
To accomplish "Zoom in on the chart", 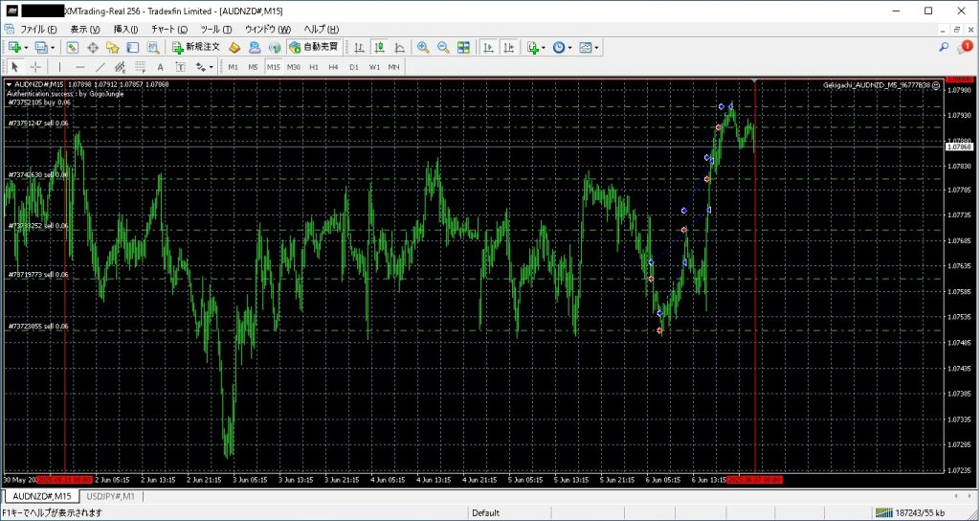I will pyautogui.click(x=424, y=47).
